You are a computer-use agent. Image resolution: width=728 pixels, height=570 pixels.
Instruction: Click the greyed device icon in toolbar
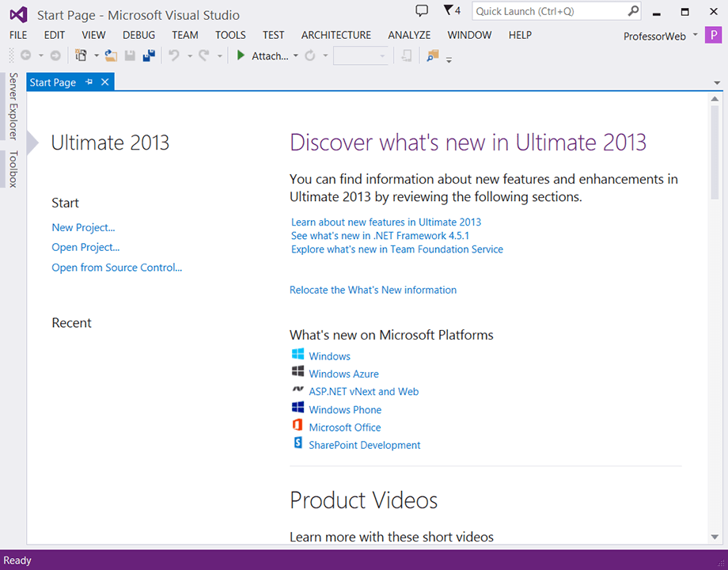pos(406,55)
